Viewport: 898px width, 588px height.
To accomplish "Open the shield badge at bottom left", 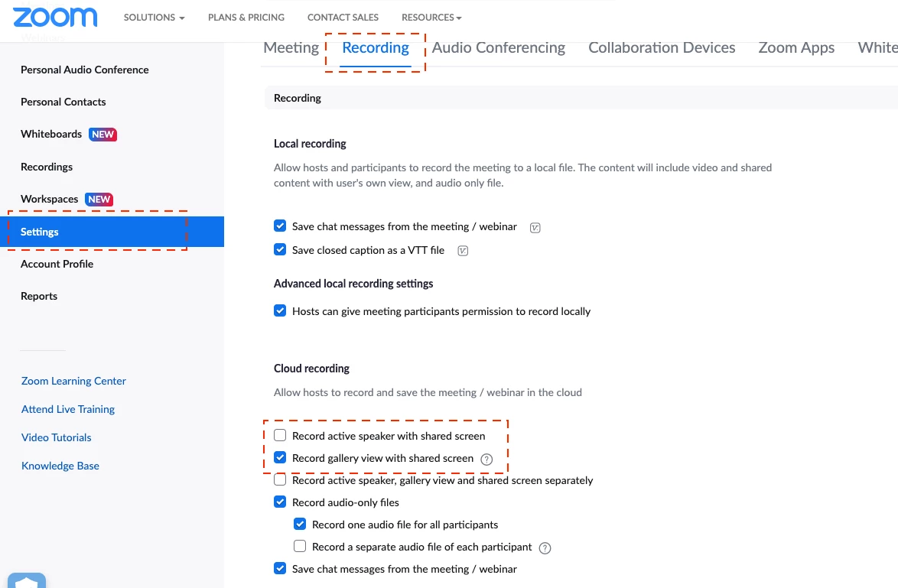I will pos(26,580).
